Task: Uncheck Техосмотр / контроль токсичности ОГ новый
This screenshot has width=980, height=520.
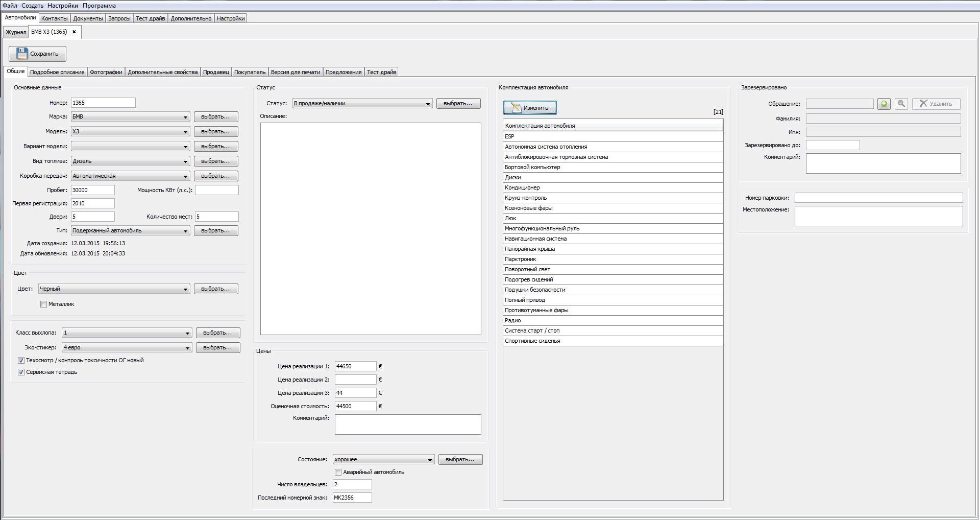Action: [21, 361]
